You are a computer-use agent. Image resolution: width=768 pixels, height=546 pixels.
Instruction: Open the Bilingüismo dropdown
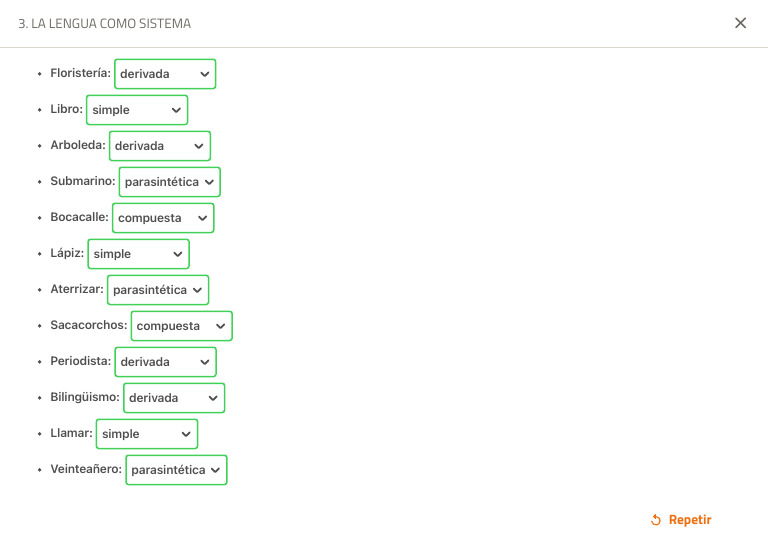point(174,398)
